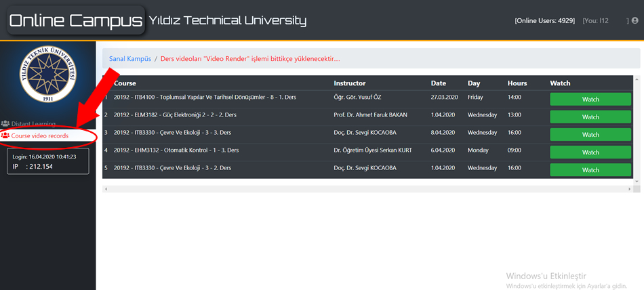Click the Course video records sidebar icon
Screen dimensions: 644x290
pos(5,136)
